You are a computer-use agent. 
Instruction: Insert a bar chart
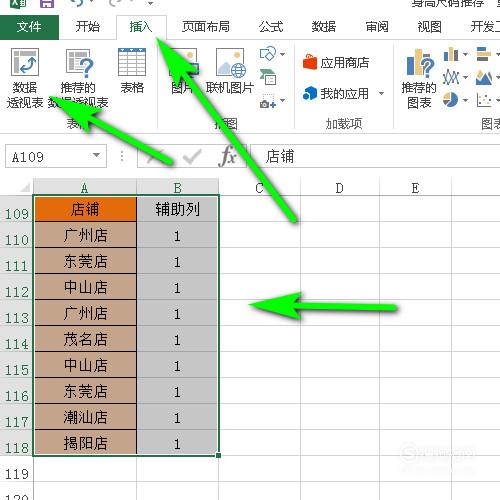[x=484, y=54]
